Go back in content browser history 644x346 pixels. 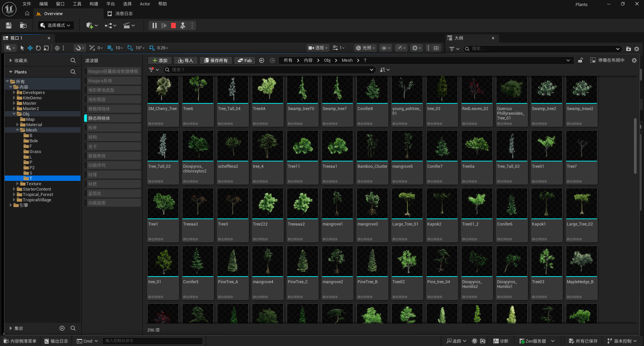coord(262,60)
